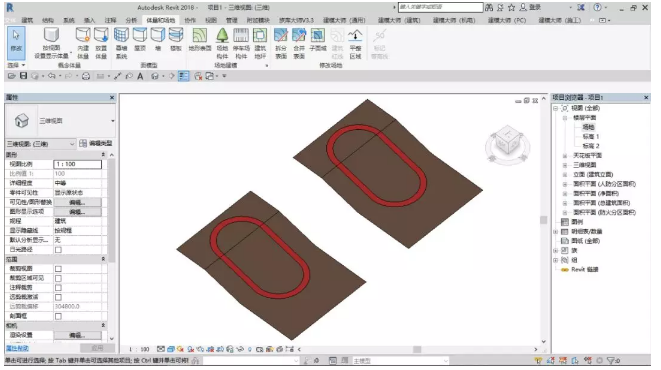Click the View Scale 1 : 100 field
The image size is (661, 370).
pos(78,164)
